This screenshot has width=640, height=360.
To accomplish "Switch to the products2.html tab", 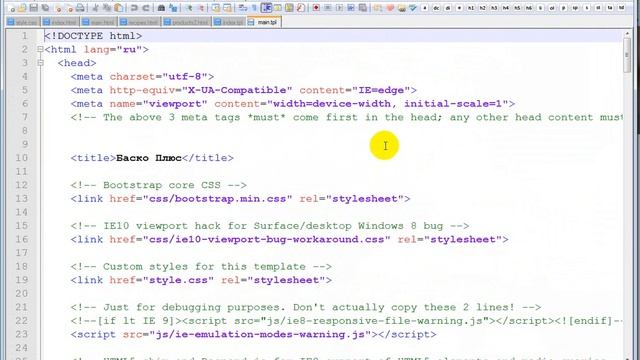I will 187,22.
